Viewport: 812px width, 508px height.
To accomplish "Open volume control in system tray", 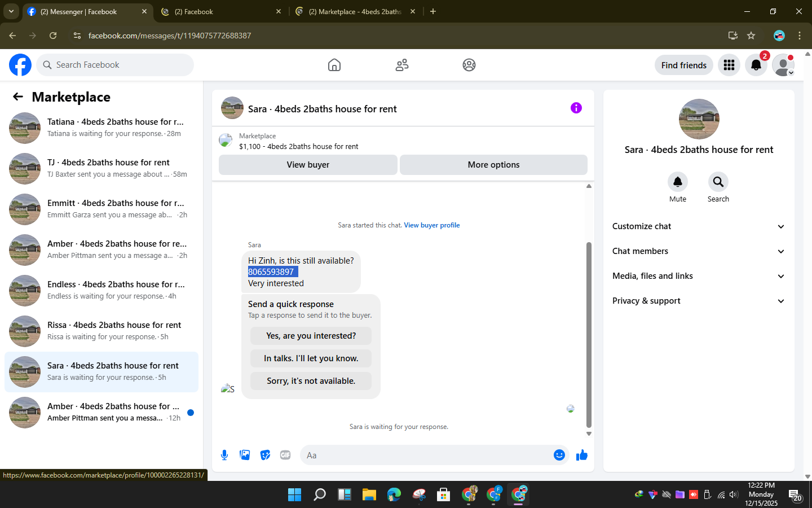I will pos(734,495).
